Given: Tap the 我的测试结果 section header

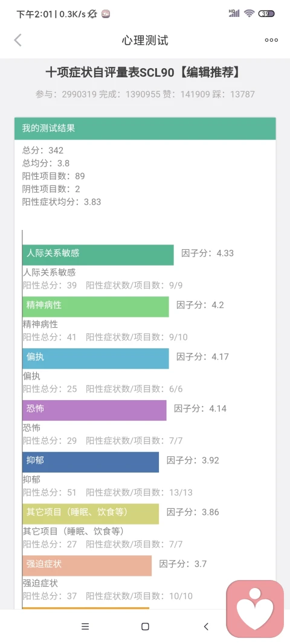Looking at the screenshot, I should pyautogui.click(x=145, y=129).
